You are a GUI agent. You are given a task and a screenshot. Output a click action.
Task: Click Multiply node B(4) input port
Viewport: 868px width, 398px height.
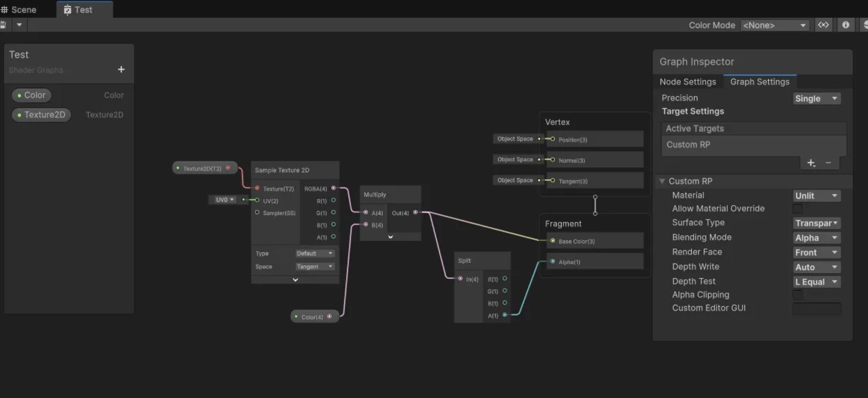(x=366, y=224)
